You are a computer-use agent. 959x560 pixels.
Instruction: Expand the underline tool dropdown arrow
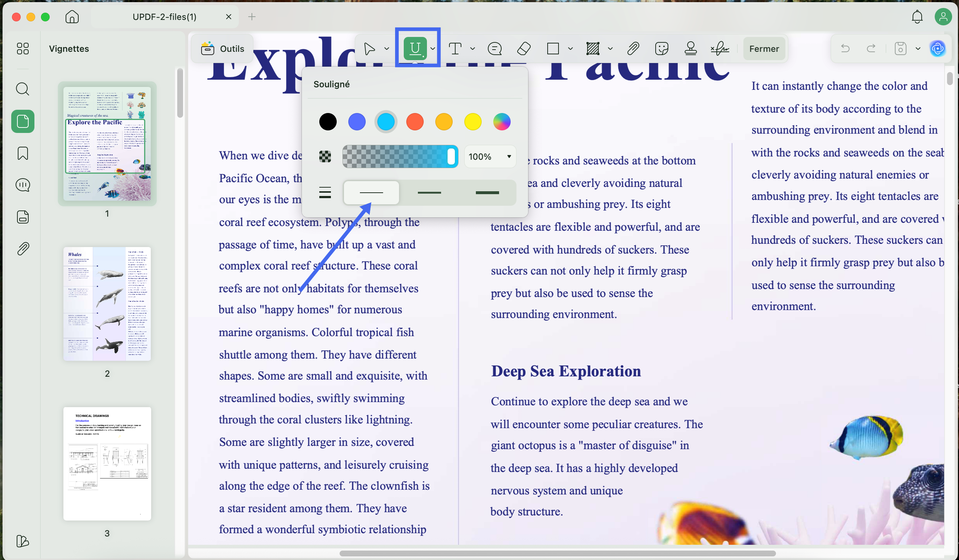tap(433, 49)
